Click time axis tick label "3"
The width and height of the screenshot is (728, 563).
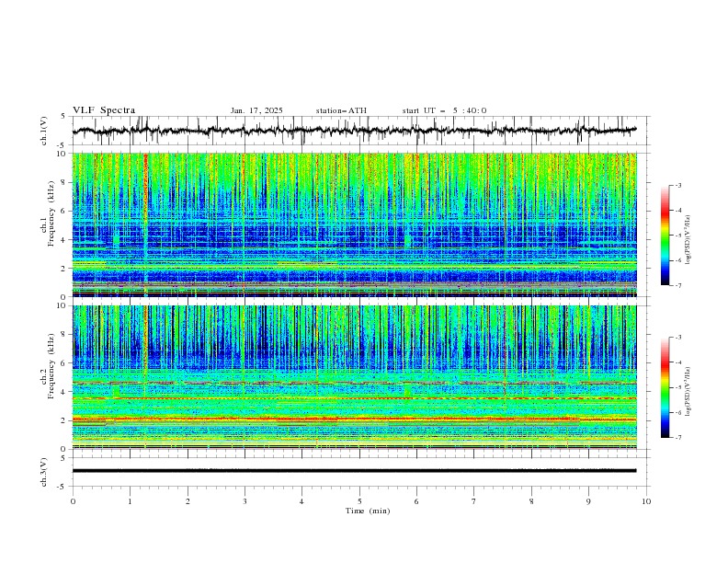pos(245,501)
